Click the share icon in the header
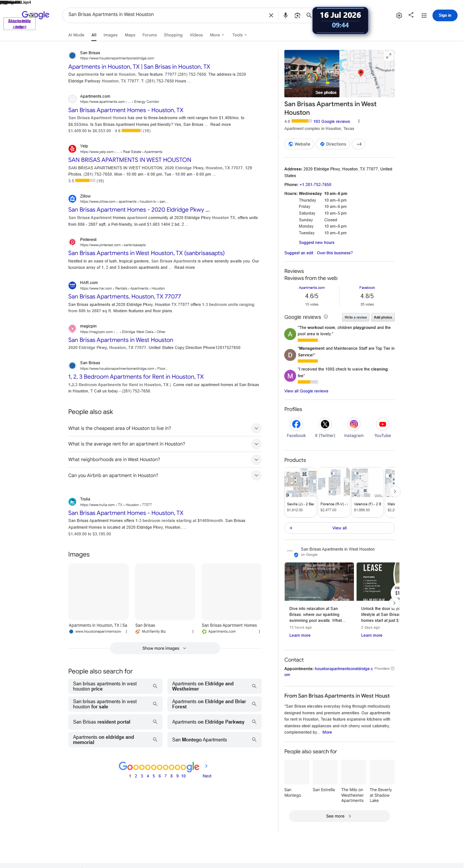Viewport: 469px width, 868px height. pos(411,15)
